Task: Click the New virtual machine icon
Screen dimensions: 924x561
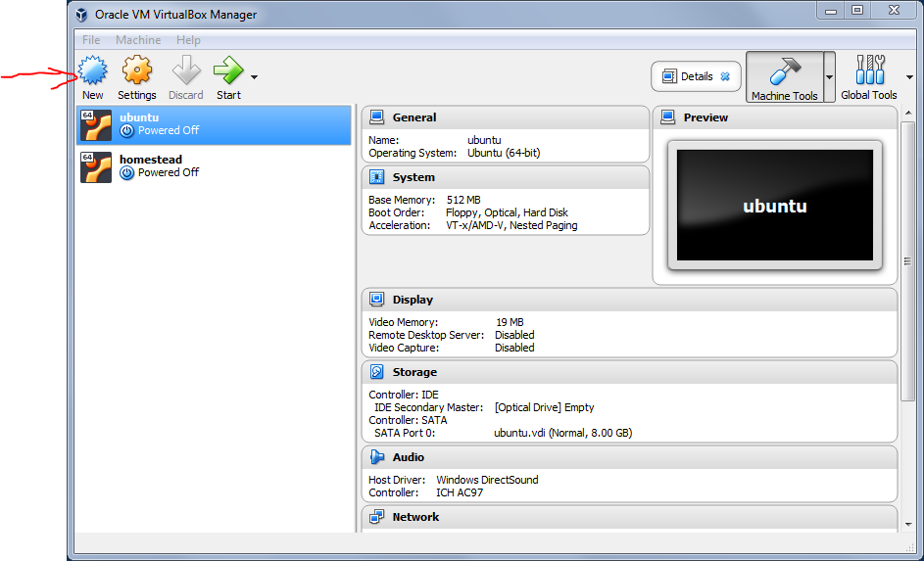Action: [93, 70]
